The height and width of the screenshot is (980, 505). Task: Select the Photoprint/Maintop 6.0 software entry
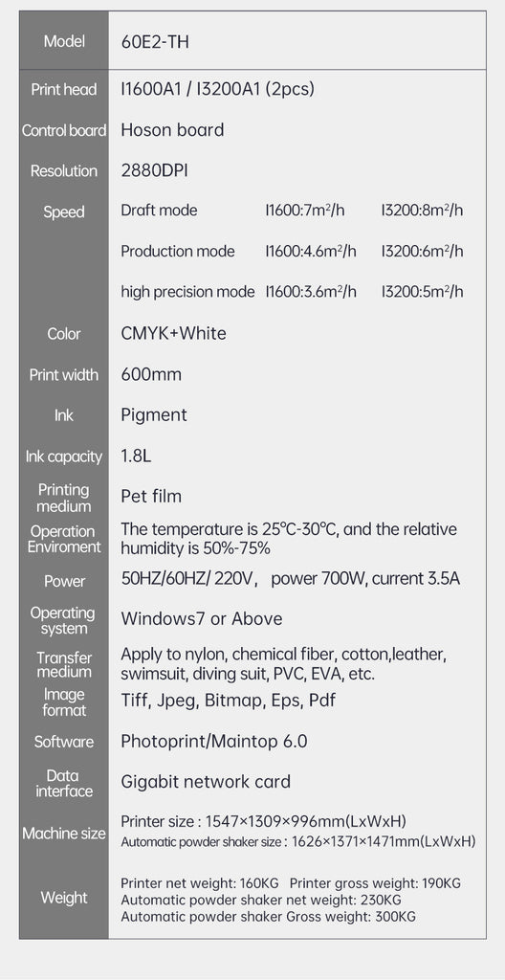point(213,742)
